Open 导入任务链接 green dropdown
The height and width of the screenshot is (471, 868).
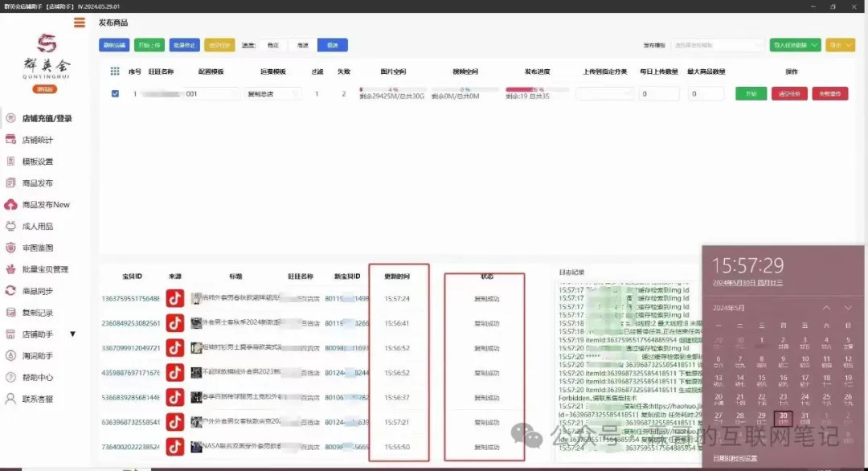794,45
